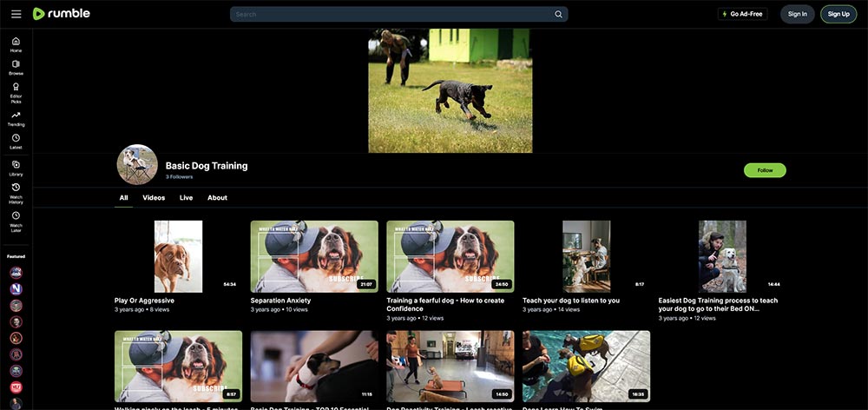Click the Go Ad-Free button
The width and height of the screenshot is (868, 410).
(x=742, y=14)
